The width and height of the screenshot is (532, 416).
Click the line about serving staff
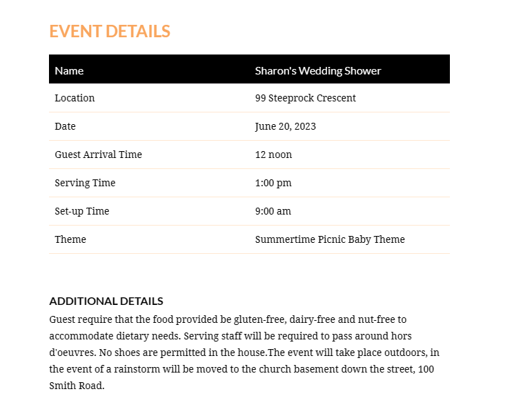230,336
